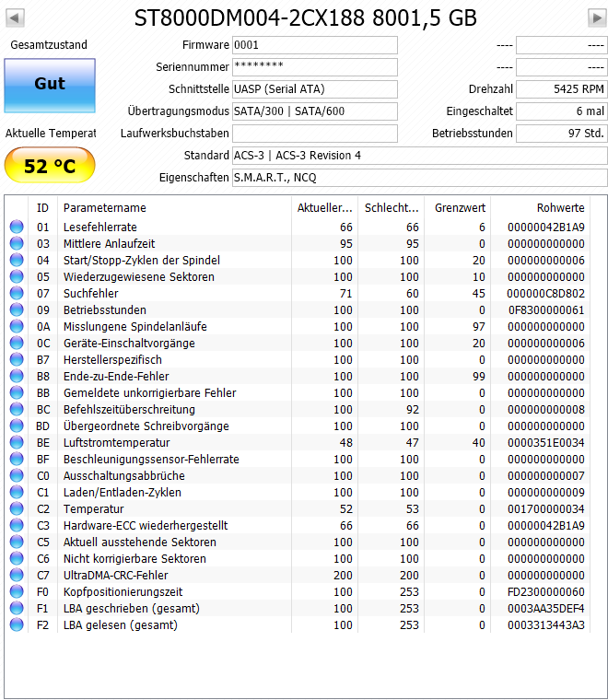Click raw value 0003313443A3

546,625
